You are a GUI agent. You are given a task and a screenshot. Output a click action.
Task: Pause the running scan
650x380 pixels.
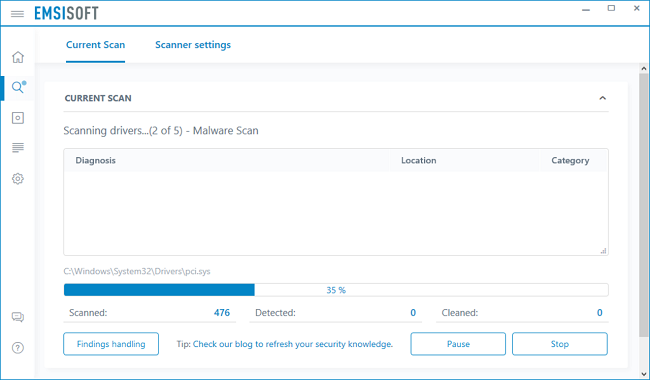[x=458, y=344]
